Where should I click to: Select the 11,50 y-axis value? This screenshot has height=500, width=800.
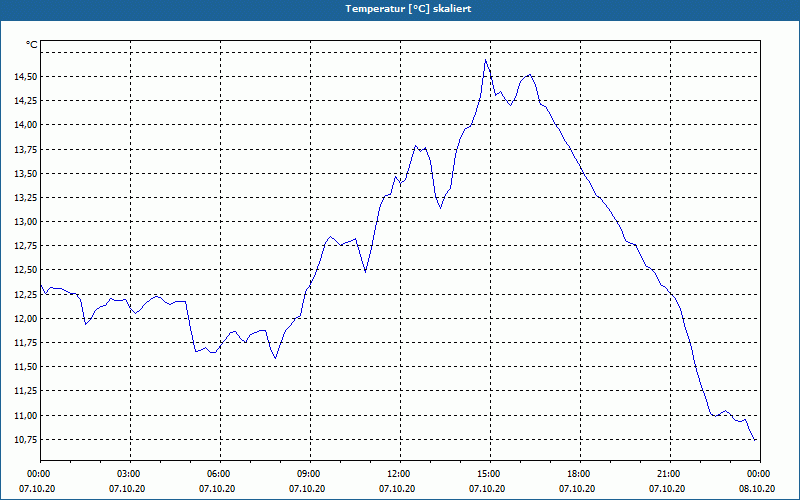[x=26, y=367]
